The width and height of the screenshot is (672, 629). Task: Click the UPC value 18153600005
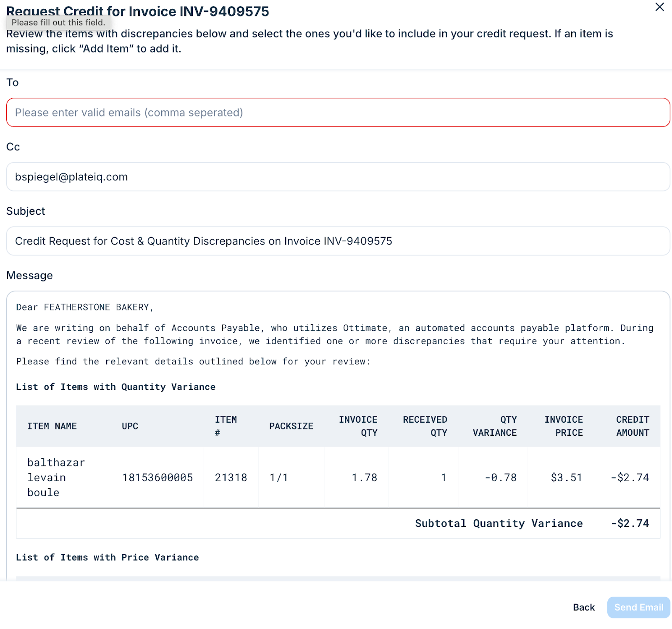pos(157,478)
